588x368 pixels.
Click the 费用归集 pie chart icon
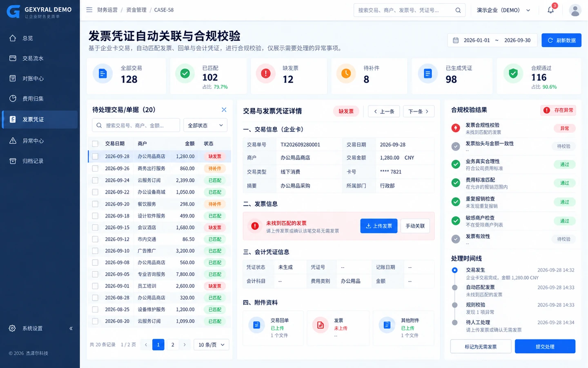[x=13, y=99]
